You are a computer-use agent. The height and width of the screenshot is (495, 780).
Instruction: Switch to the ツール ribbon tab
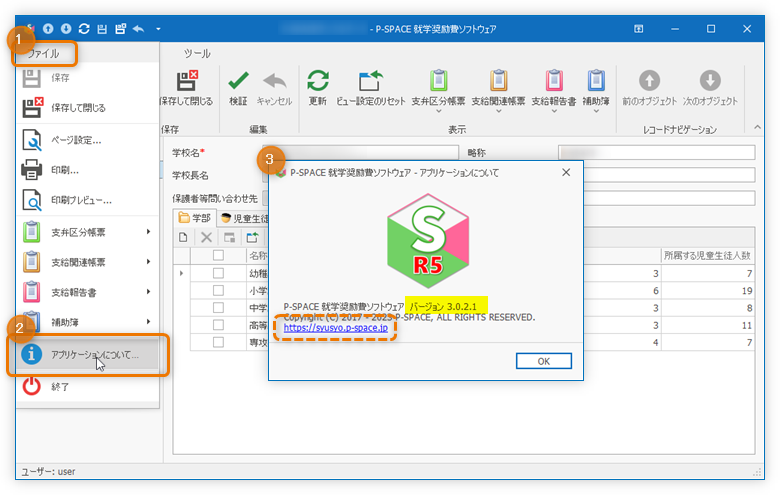pyautogui.click(x=197, y=53)
